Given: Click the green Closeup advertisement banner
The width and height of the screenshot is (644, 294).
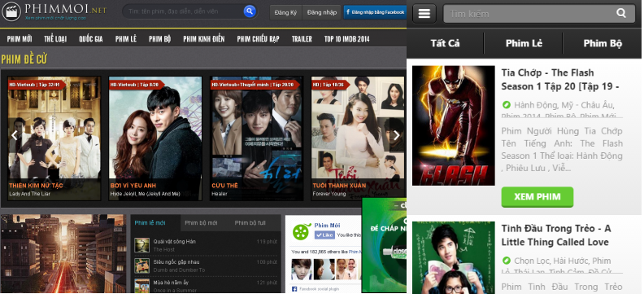Looking at the screenshot, I should [384, 245].
